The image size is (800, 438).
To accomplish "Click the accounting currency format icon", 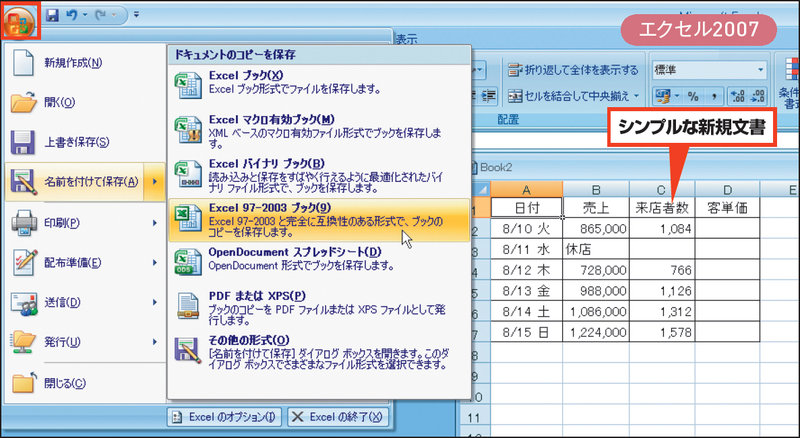I will click(x=664, y=96).
